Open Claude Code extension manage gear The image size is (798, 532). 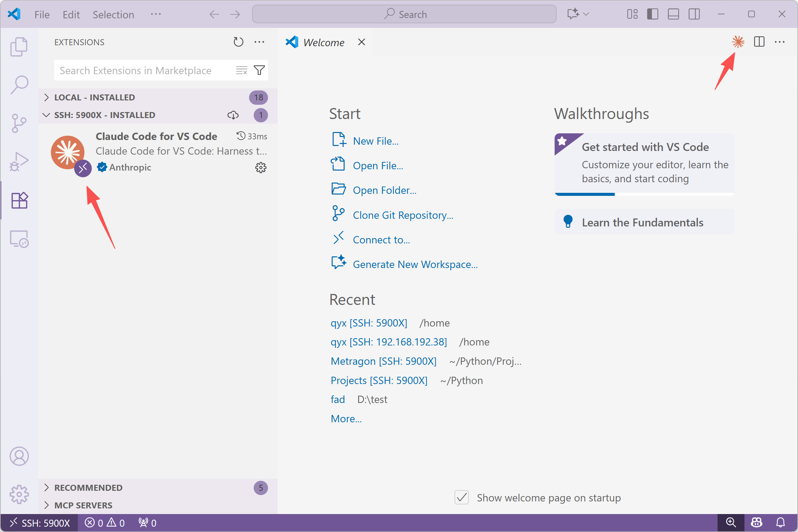click(x=261, y=167)
